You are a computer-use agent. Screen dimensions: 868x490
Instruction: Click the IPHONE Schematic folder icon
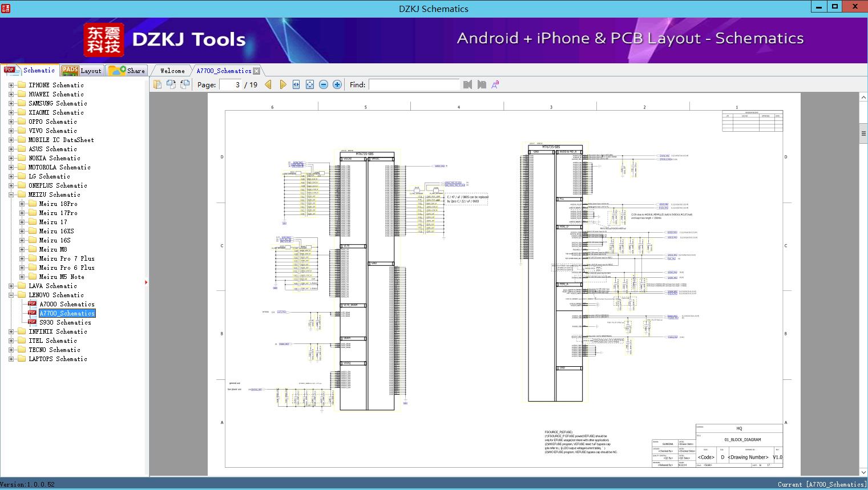[x=22, y=85]
